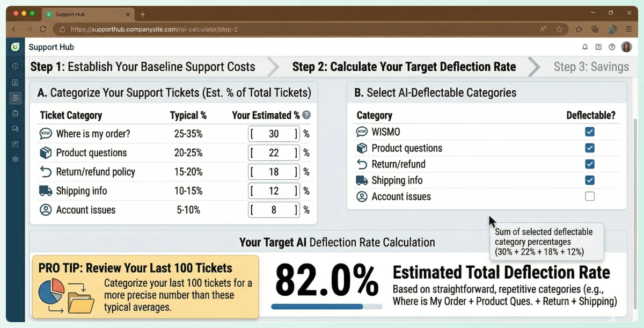The height and width of the screenshot is (328, 644).
Task: Untick the Shipping info deflectable checkbox
Action: tap(590, 180)
